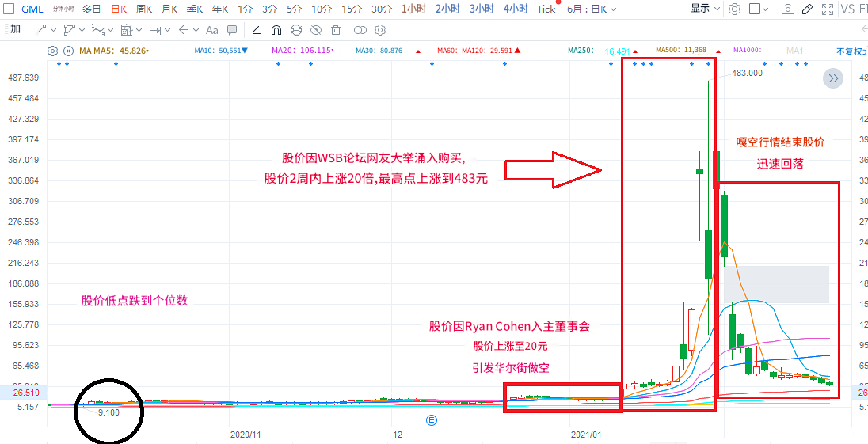The image size is (868, 444).
Task: Click the pencil draw icon
Action: (808, 9)
